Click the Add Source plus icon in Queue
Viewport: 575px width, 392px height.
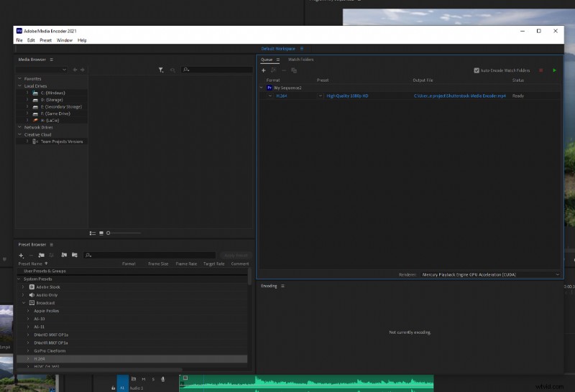coord(263,70)
